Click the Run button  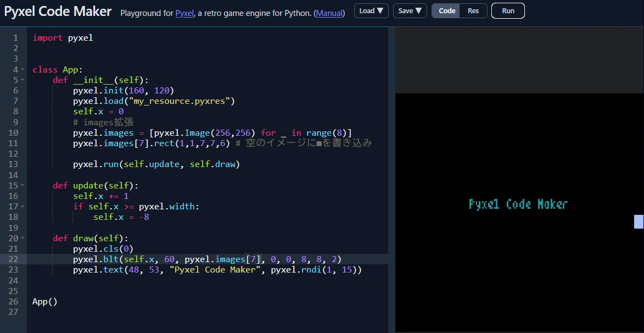[x=508, y=10]
